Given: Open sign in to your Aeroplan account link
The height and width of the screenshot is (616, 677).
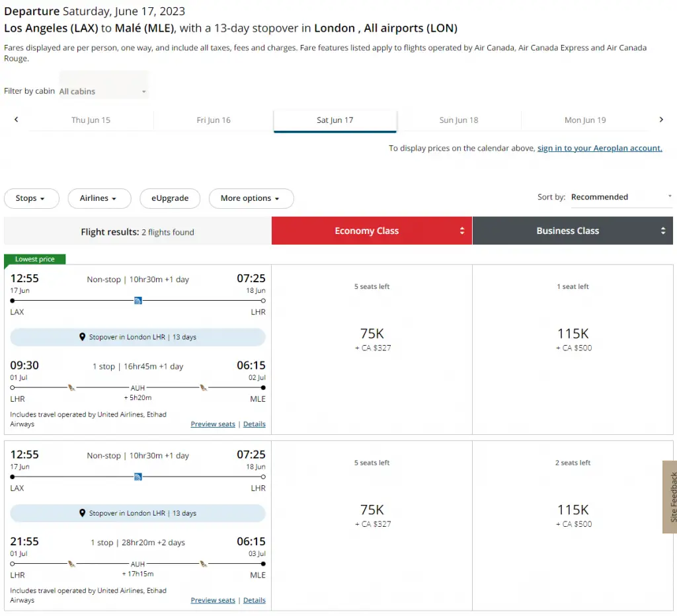Looking at the screenshot, I should [599, 148].
